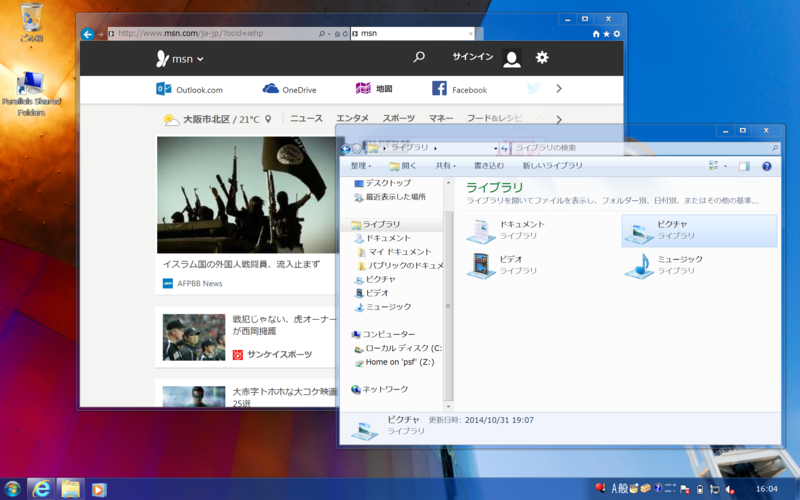Open OneDrive shortcut
This screenshot has height=500, width=800.
[289, 89]
